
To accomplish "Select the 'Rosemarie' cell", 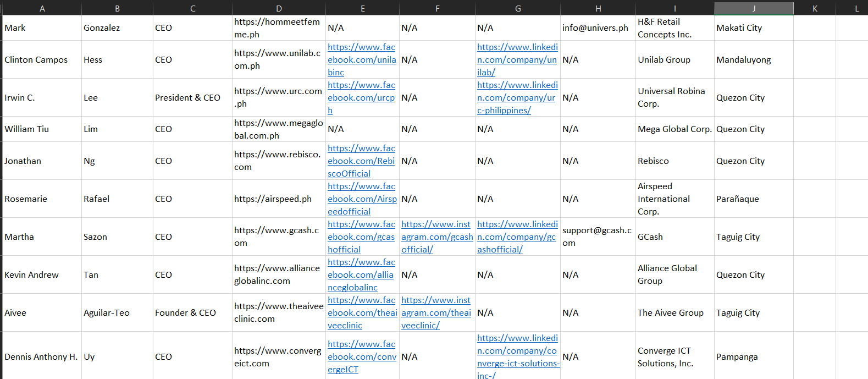I will pyautogui.click(x=42, y=199).
